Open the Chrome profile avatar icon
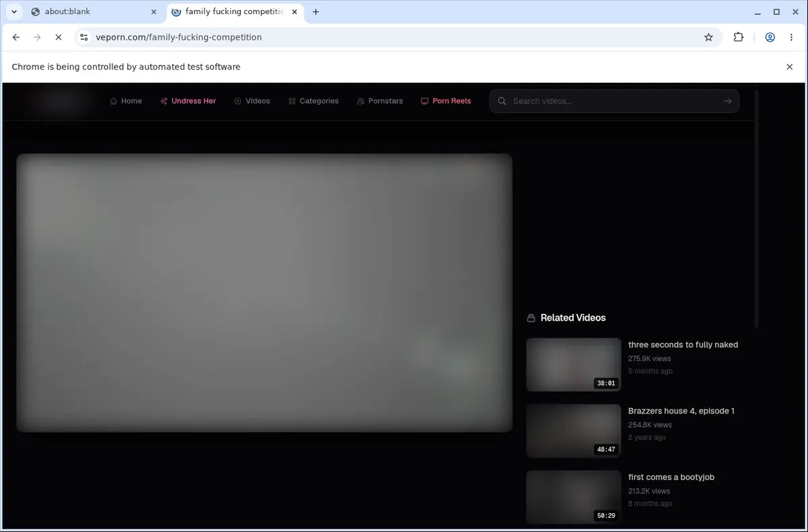Screen dimensions: 808x532 pyautogui.click(x=770, y=38)
